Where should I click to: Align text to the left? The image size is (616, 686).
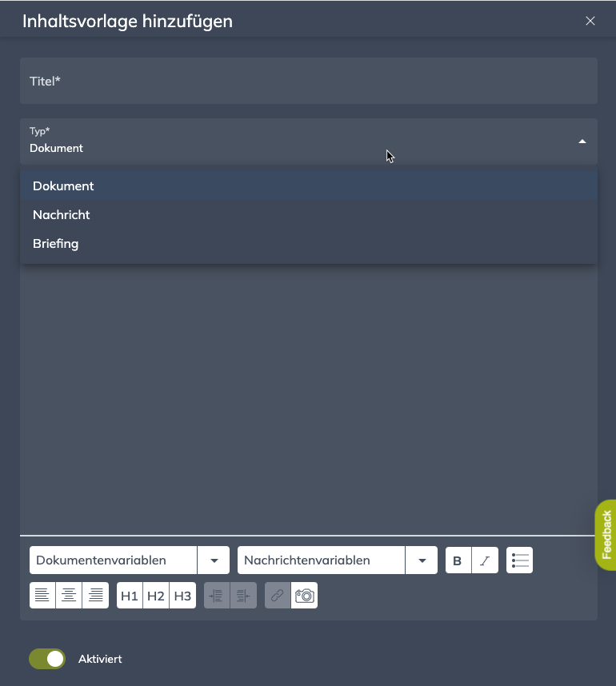coord(42,596)
